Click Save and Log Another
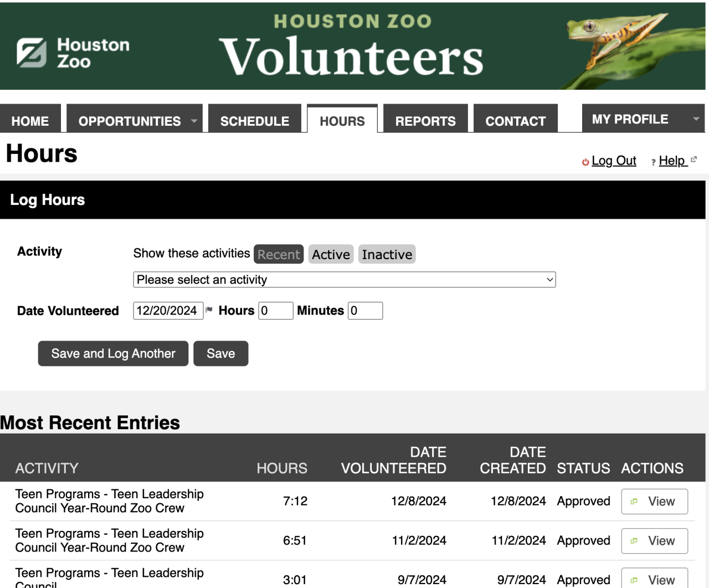 [113, 353]
